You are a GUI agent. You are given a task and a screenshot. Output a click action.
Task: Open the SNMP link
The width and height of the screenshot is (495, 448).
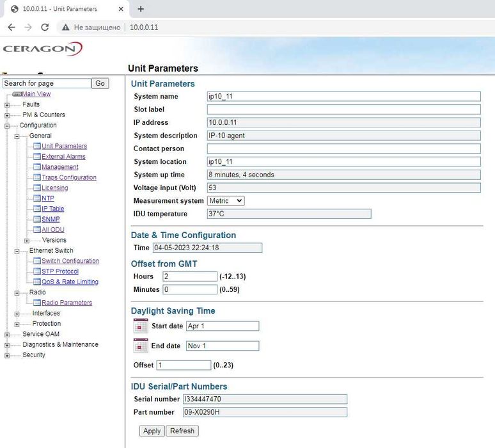click(51, 219)
